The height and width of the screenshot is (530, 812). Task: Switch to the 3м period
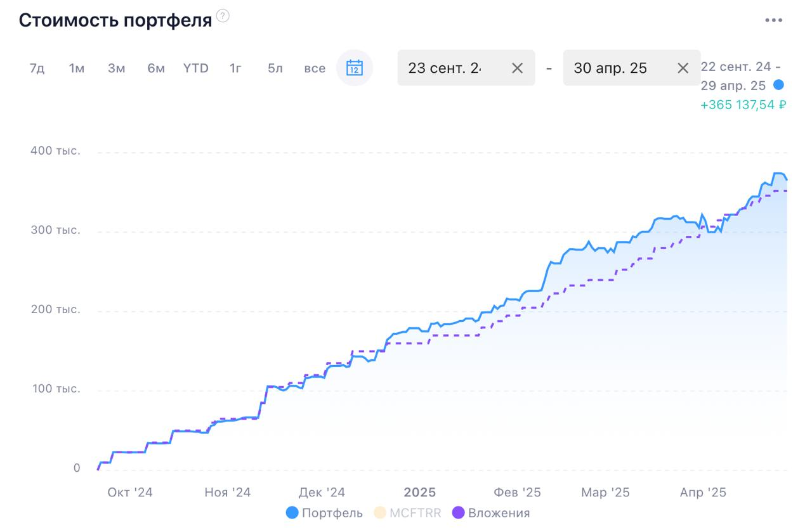click(x=116, y=68)
